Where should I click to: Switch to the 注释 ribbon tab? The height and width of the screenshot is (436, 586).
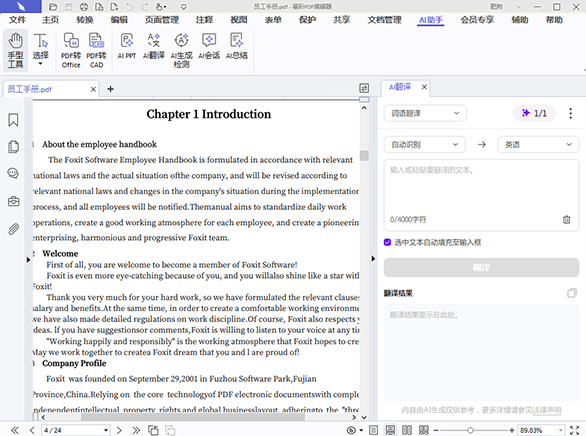[x=204, y=20]
